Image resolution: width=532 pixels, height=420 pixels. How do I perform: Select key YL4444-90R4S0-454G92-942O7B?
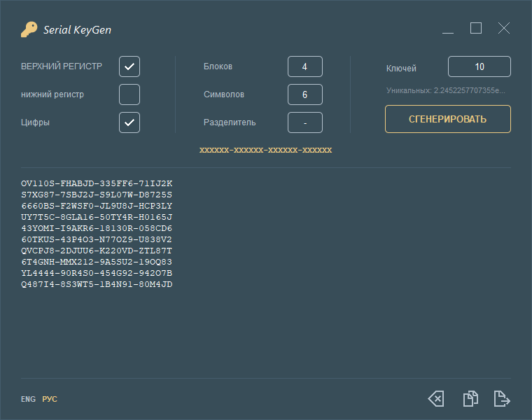pyautogui.click(x=97, y=273)
